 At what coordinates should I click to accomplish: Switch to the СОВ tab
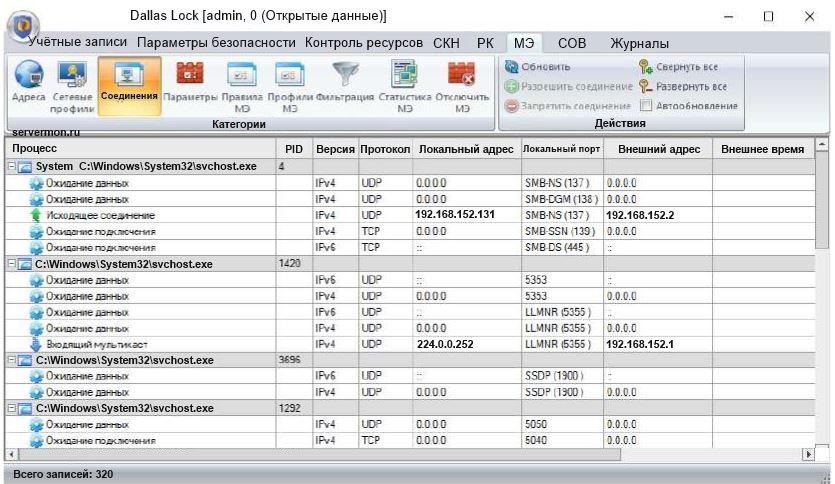(x=572, y=43)
